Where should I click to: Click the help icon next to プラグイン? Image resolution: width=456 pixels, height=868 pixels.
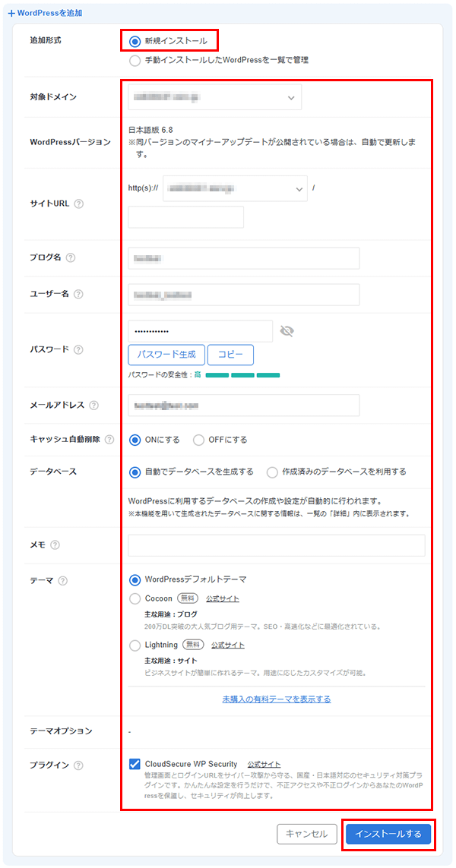tap(78, 765)
